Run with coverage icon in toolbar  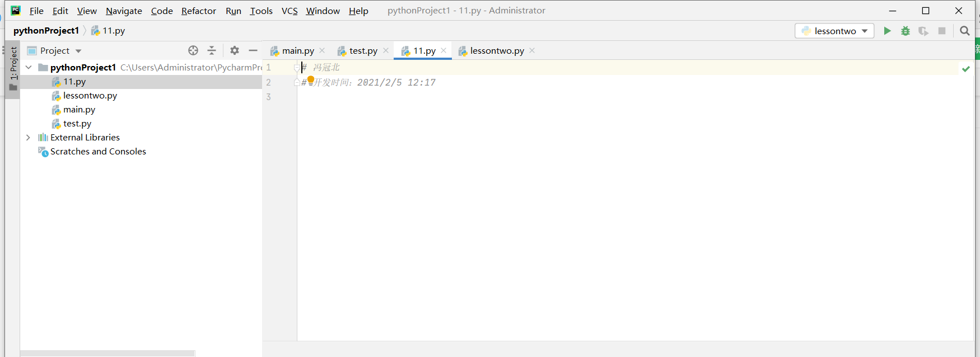(923, 31)
